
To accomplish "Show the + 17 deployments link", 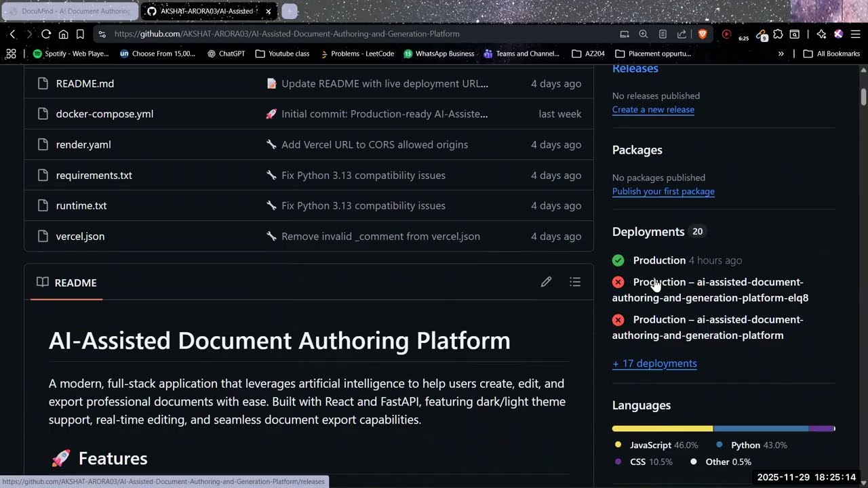I will point(654,363).
